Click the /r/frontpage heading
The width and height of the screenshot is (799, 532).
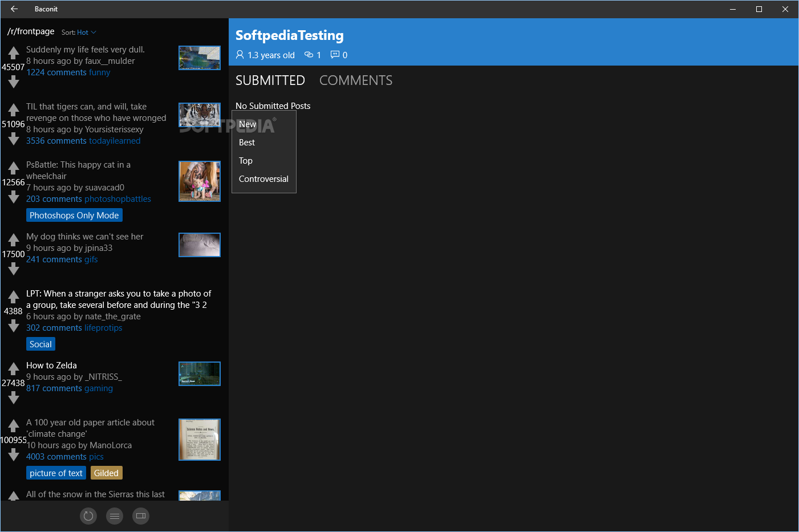coord(31,31)
